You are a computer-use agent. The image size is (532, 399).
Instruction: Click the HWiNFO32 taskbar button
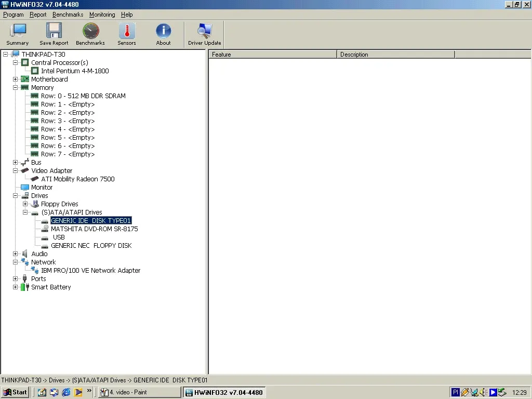tap(224, 392)
